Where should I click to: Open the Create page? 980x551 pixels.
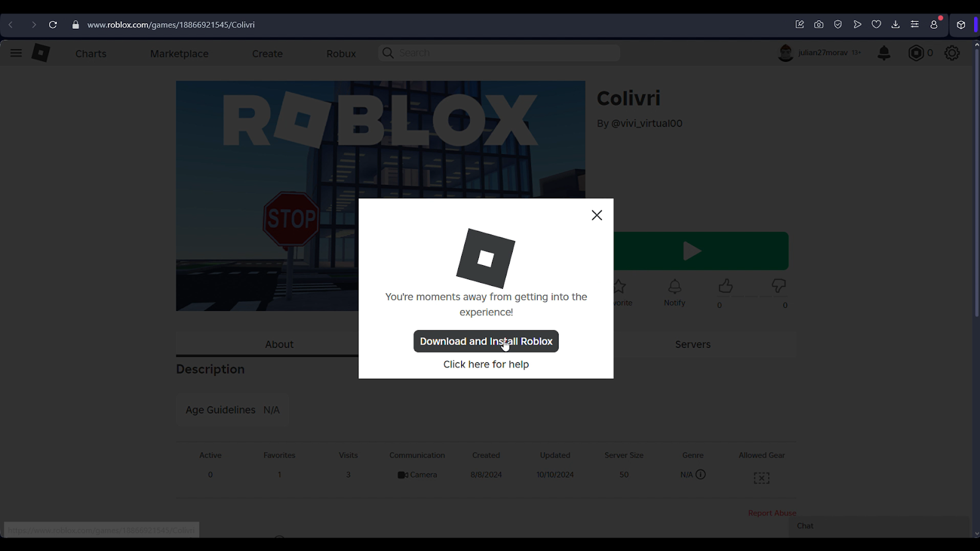267,53
